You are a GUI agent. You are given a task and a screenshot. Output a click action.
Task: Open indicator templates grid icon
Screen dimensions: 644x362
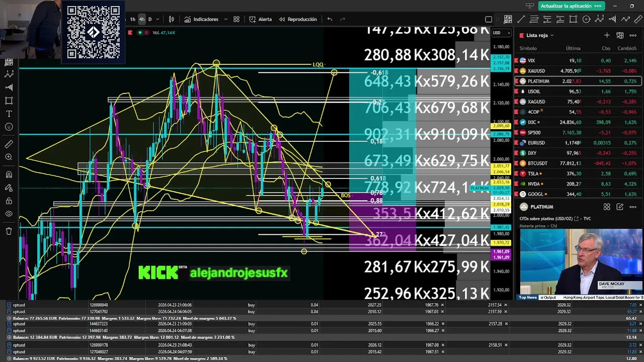236,19
